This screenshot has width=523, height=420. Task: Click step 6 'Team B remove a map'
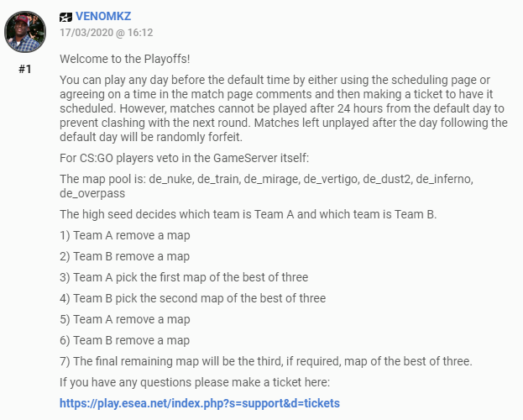click(125, 340)
